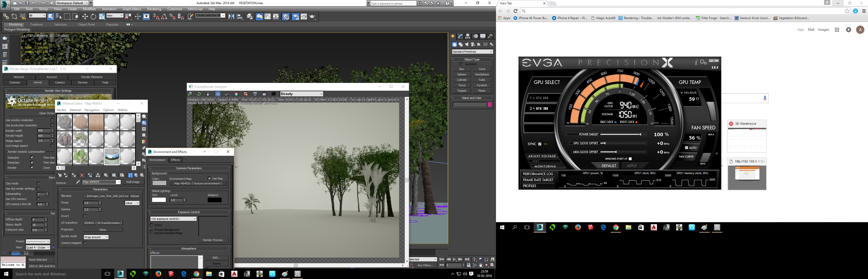Toggle the Angle Snap tool
Viewport: 868px width, 279px height.
(164, 17)
